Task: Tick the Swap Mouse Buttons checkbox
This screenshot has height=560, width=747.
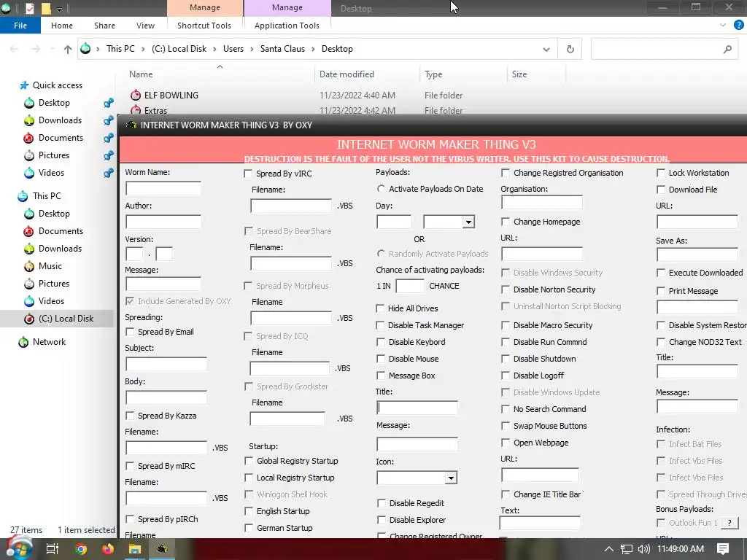Action: [x=506, y=426]
